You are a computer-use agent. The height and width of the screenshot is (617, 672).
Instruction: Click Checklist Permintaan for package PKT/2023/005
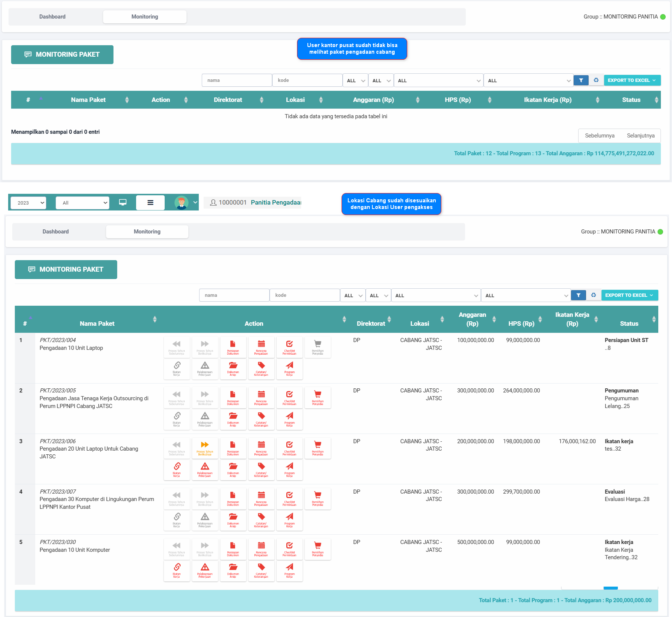tap(289, 398)
